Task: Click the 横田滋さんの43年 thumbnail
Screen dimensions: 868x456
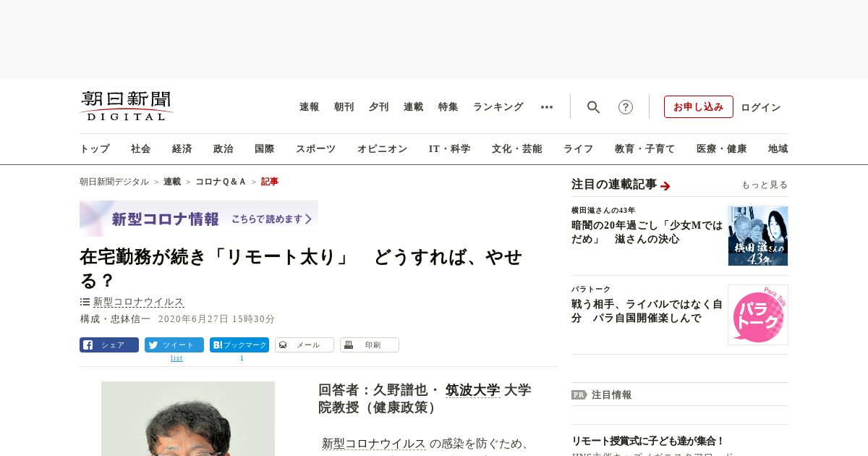Action: point(758,236)
